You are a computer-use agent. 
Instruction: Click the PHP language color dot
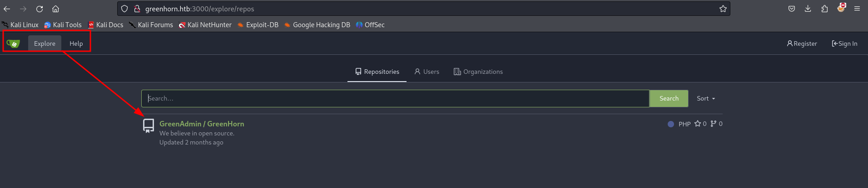(x=670, y=124)
